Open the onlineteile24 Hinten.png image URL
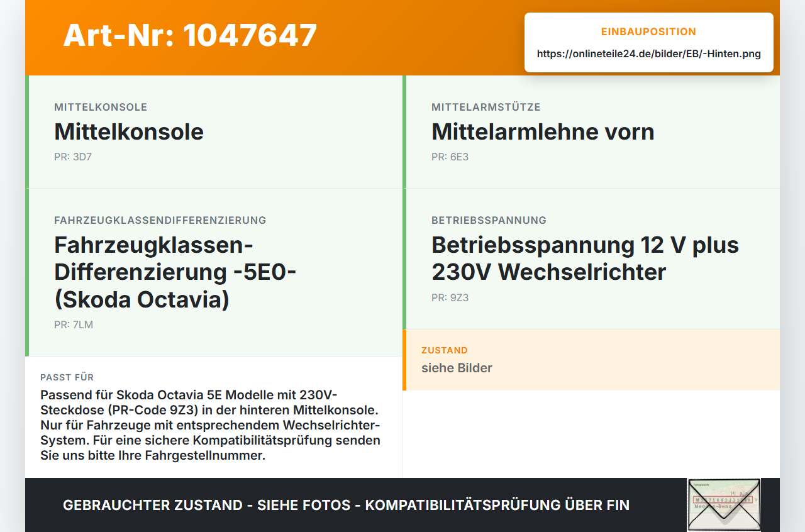 point(649,54)
